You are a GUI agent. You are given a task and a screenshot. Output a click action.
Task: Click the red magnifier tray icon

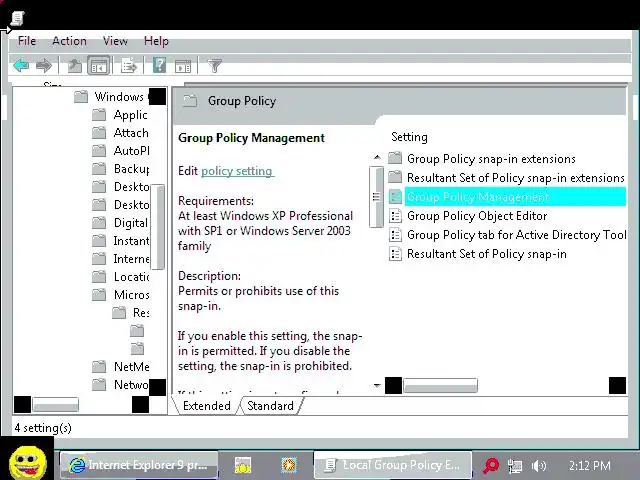490,465
